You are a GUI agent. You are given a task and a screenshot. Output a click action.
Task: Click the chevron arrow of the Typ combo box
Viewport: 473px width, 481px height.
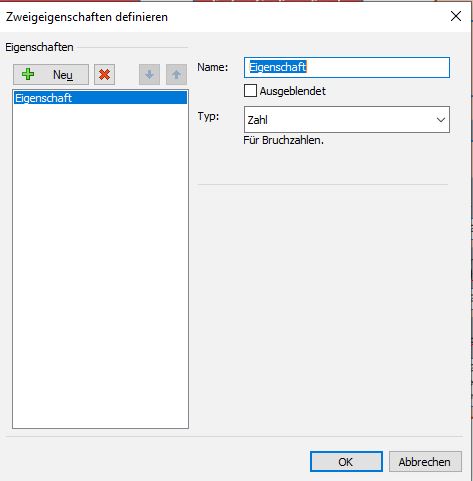tap(441, 120)
